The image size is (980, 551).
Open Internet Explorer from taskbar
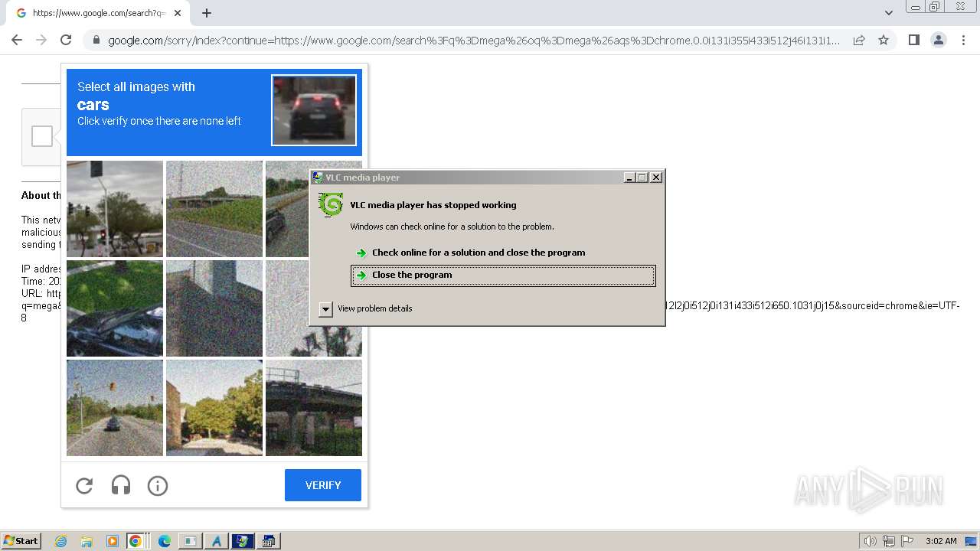tap(61, 541)
